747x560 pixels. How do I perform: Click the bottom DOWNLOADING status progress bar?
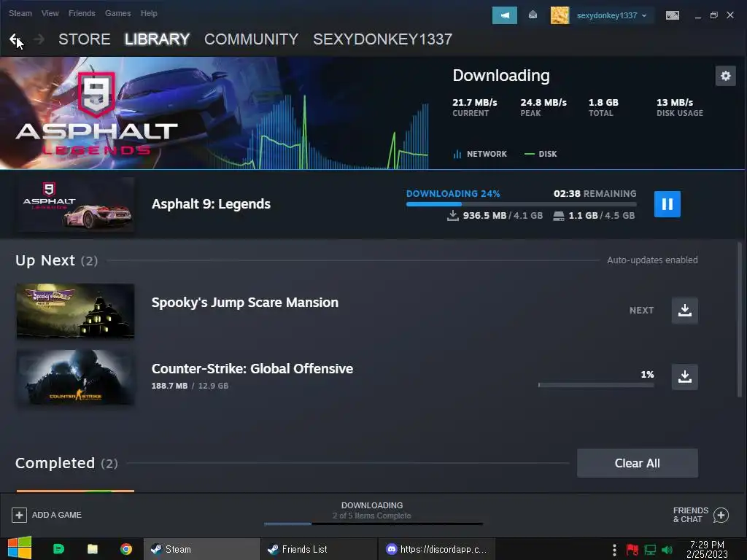click(373, 524)
